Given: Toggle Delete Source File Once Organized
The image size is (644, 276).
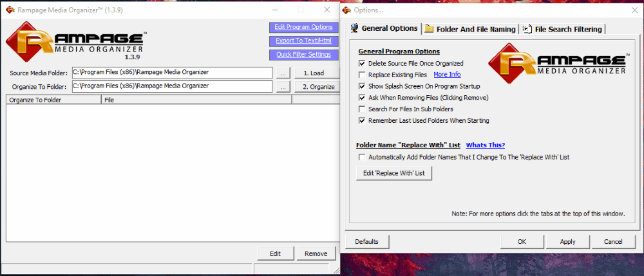Looking at the screenshot, I should coord(362,64).
